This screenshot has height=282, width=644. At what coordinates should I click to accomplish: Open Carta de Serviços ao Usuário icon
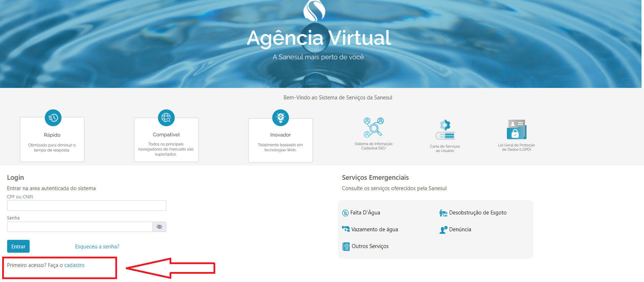445,130
